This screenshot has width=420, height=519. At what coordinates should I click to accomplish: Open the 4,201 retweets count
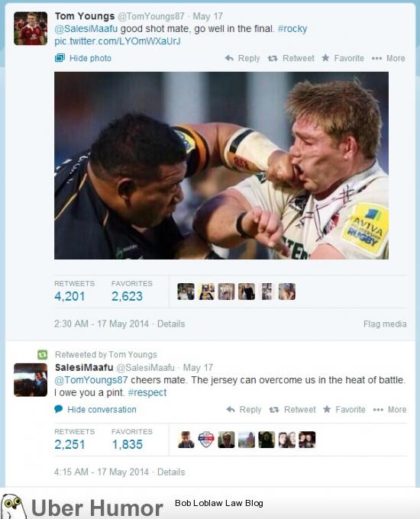pyautogui.click(x=70, y=296)
